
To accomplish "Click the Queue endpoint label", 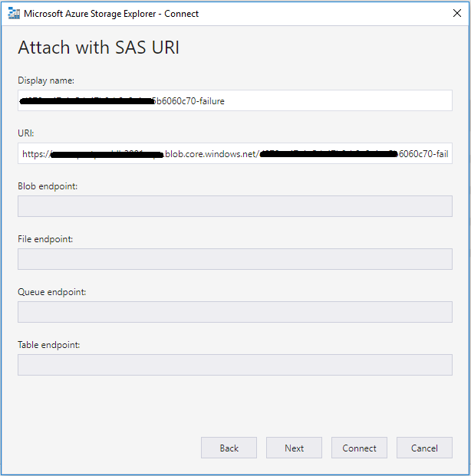I will [52, 292].
